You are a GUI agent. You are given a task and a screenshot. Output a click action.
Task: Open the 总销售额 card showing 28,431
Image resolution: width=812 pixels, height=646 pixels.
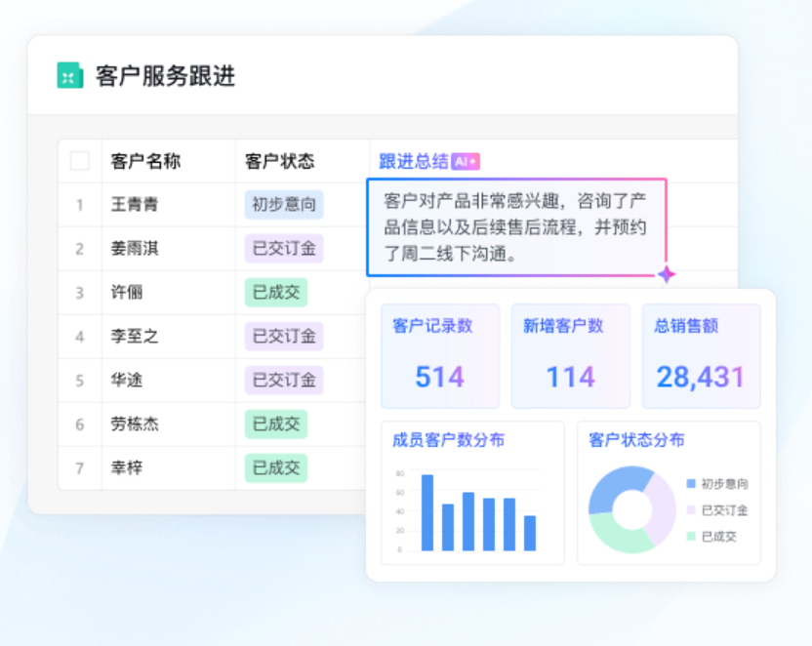(x=701, y=355)
